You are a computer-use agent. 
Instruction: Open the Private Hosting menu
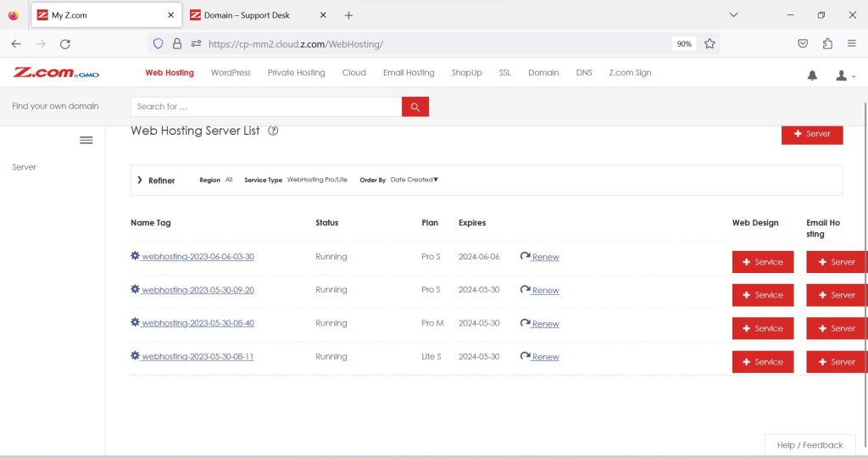tap(296, 73)
